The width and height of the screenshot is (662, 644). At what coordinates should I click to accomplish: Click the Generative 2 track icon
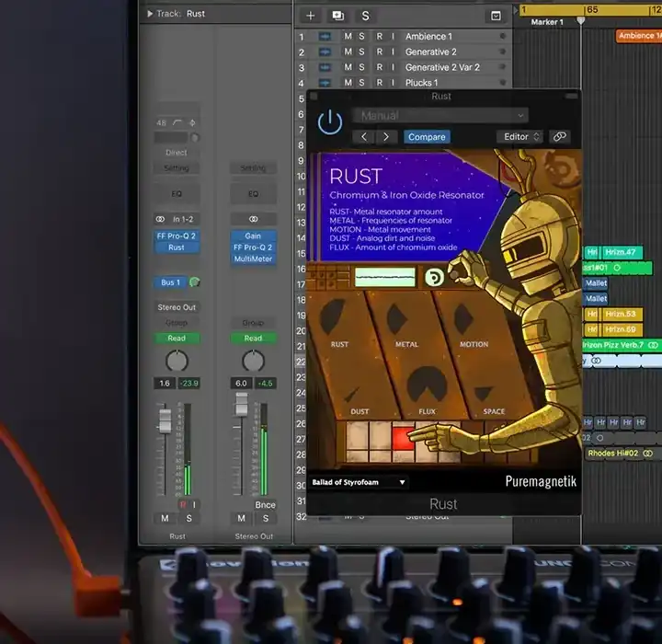coord(325,52)
